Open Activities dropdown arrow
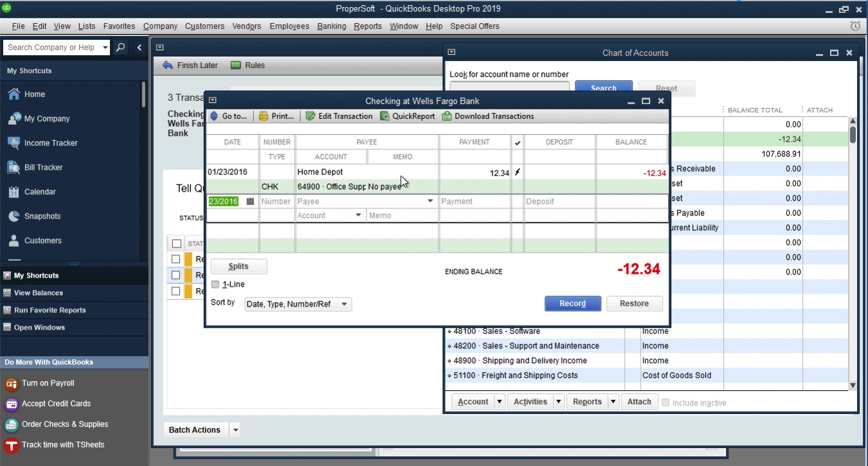Image resolution: width=868 pixels, height=466 pixels. [x=558, y=402]
